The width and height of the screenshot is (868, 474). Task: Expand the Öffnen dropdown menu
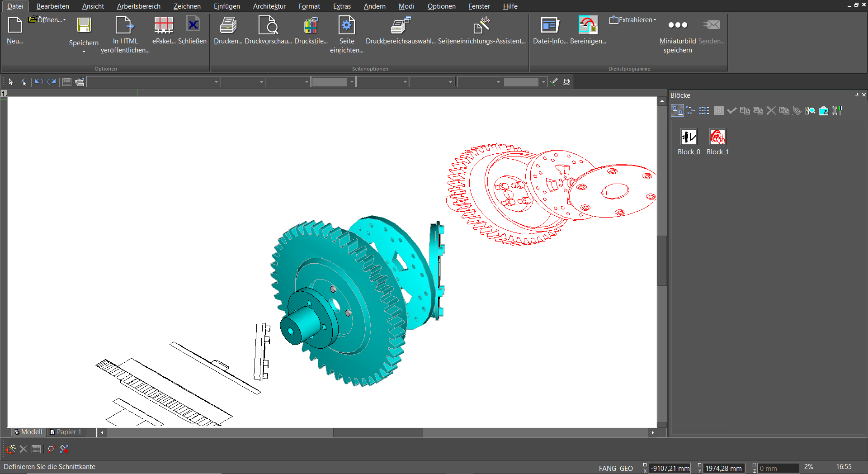64,20
